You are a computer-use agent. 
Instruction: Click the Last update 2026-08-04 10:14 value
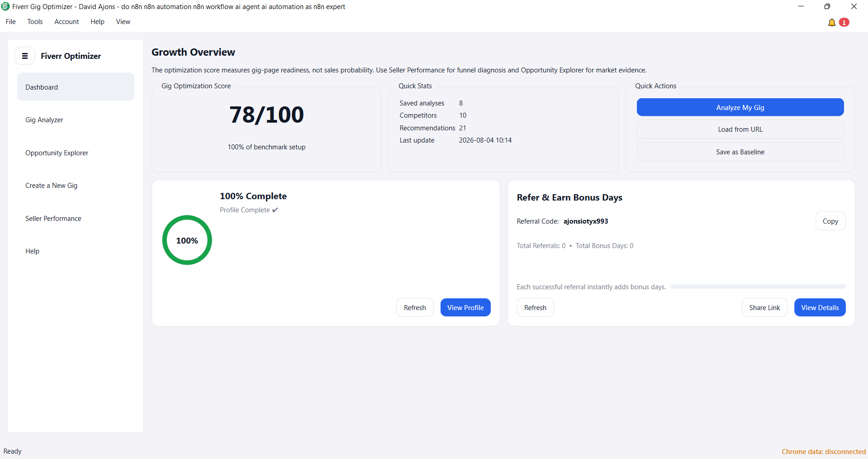coord(485,140)
